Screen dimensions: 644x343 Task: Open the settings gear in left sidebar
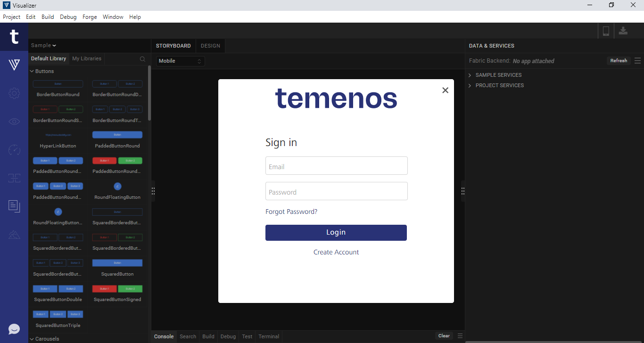click(14, 93)
